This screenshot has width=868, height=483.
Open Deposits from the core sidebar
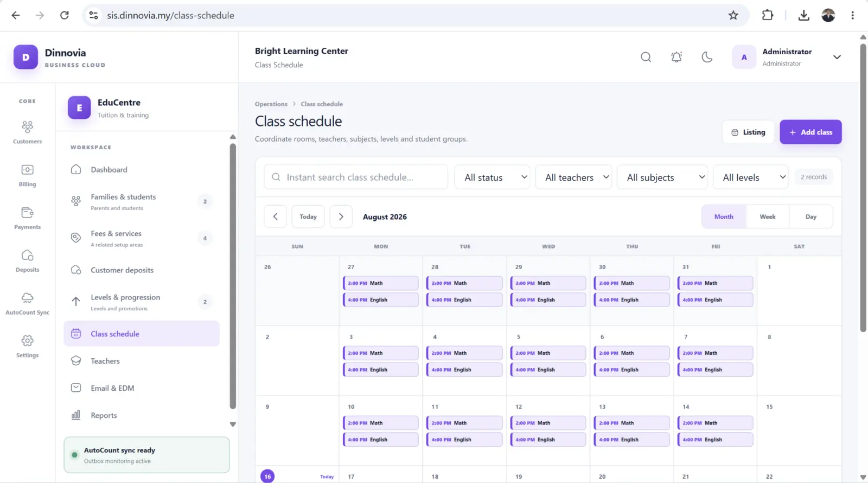click(27, 261)
